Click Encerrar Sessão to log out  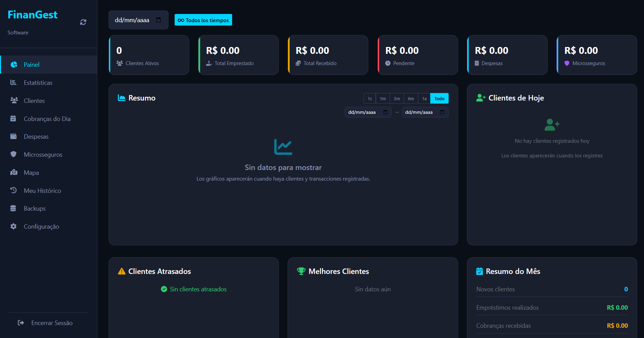tap(49, 323)
